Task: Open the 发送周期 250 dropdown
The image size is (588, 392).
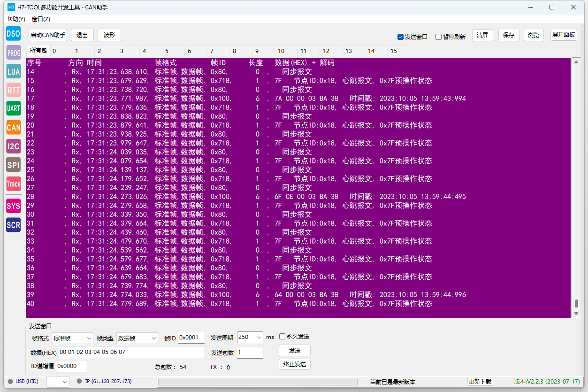Action: pyautogui.click(x=250, y=337)
